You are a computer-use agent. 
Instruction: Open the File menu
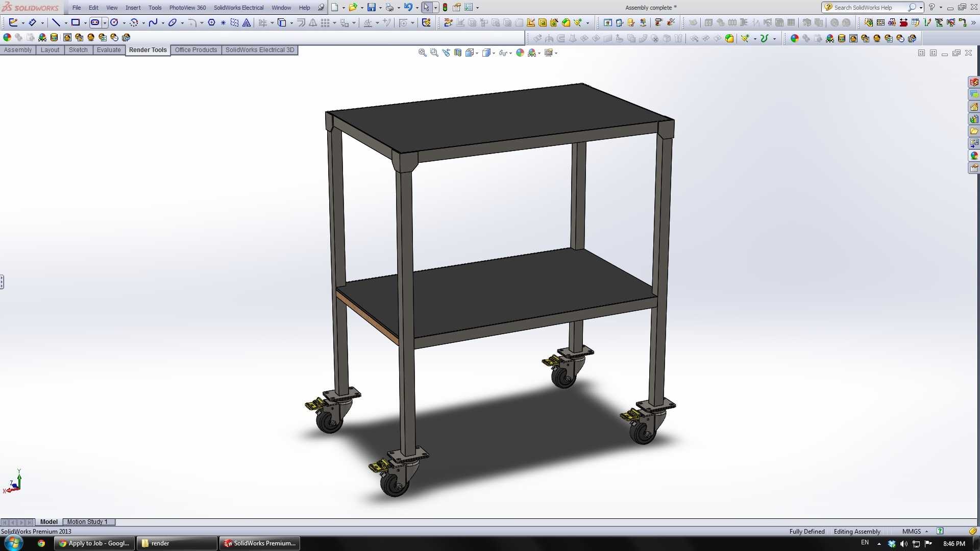click(x=77, y=8)
